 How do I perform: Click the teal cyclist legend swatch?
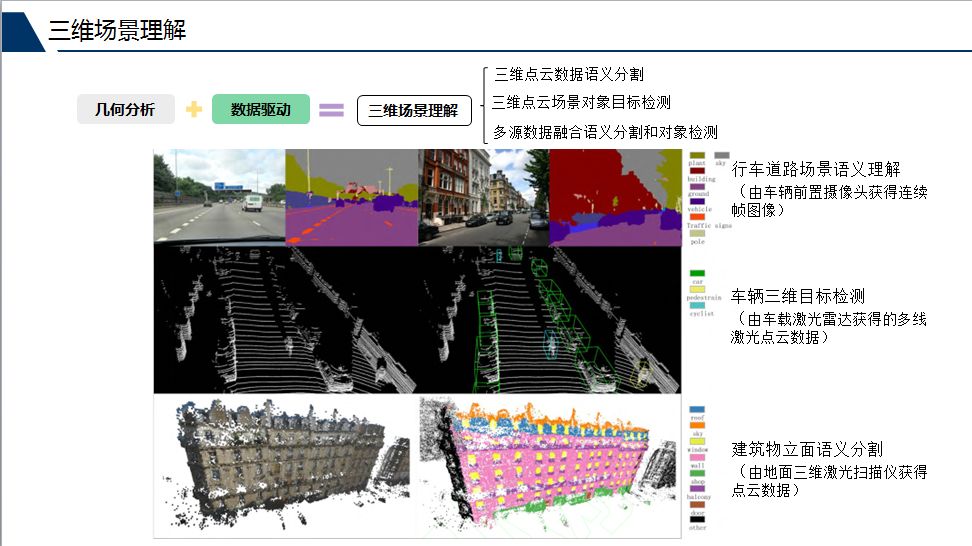coord(697,306)
